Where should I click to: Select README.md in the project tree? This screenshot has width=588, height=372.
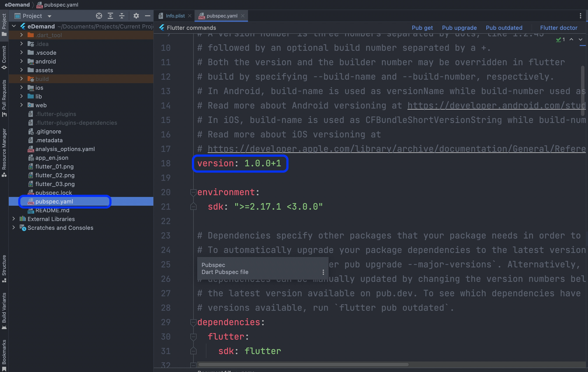click(x=52, y=210)
